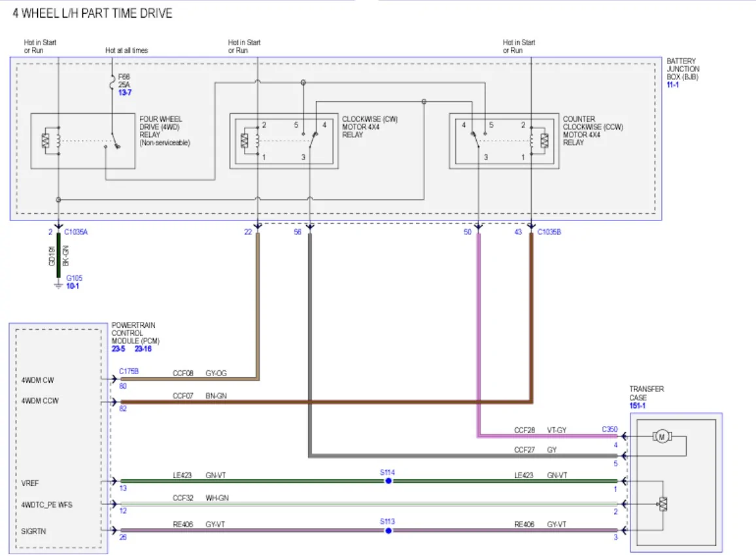
Task: Click the 4 Wheel L/H Part Time Drive heading
Action: pyautogui.click(x=92, y=13)
